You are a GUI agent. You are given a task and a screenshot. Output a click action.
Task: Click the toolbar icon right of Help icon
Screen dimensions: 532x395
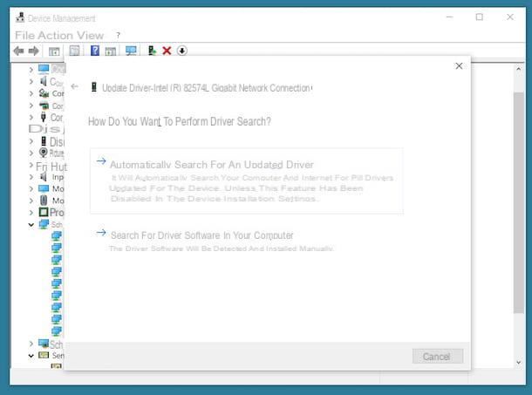(110, 51)
